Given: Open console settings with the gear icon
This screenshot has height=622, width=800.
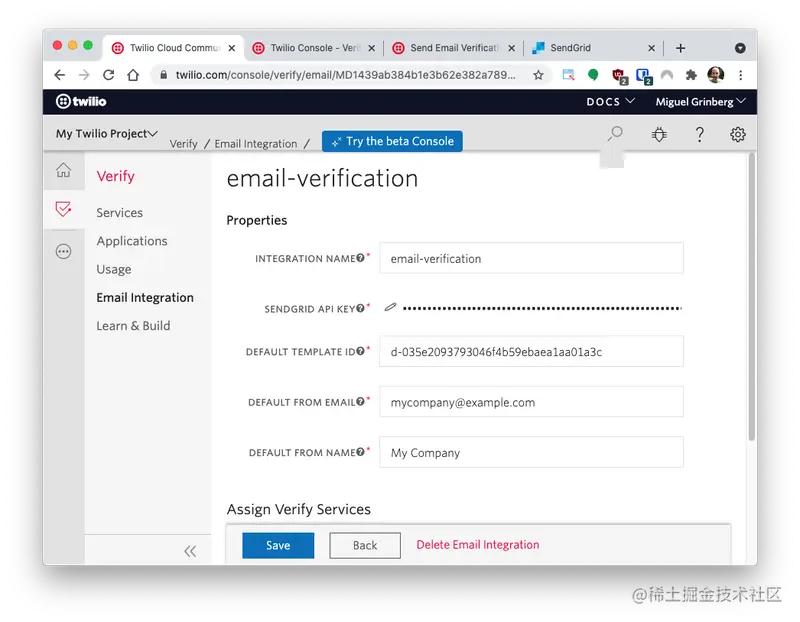Looking at the screenshot, I should point(737,133).
